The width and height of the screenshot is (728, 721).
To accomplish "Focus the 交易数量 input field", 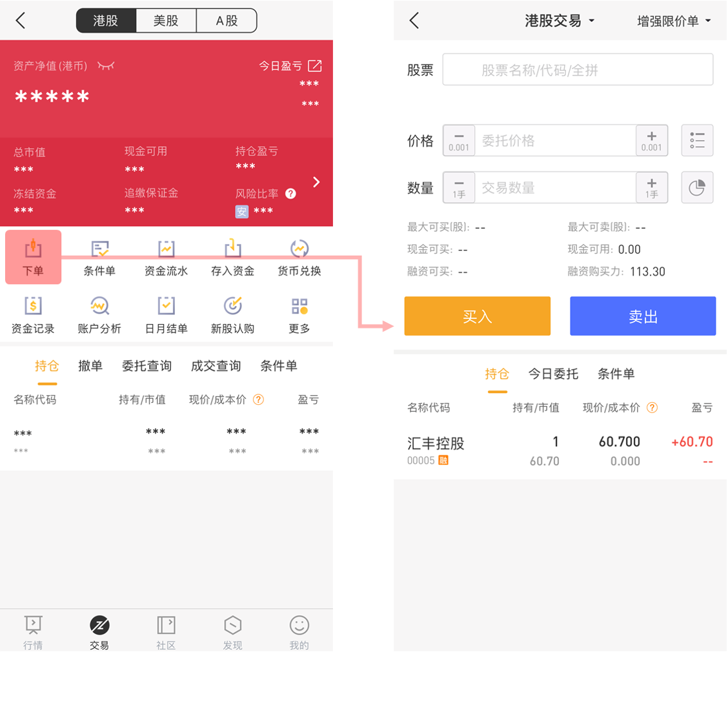I will (555, 188).
